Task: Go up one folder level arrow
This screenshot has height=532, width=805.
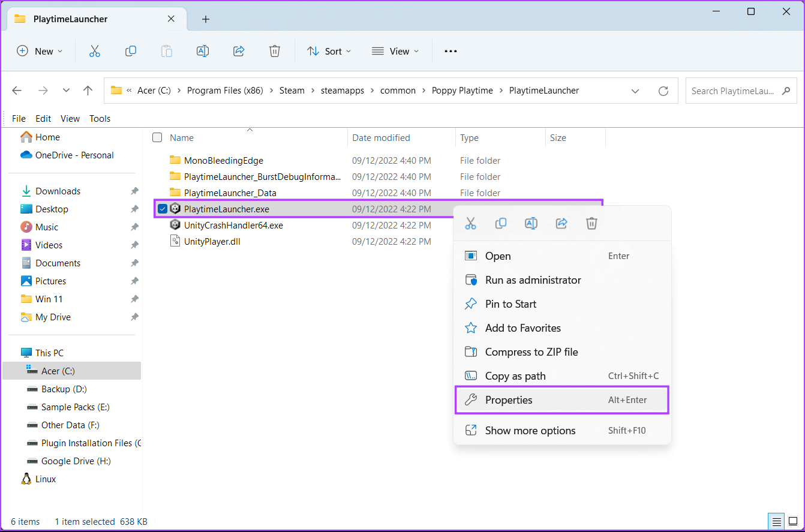Action: click(x=88, y=91)
